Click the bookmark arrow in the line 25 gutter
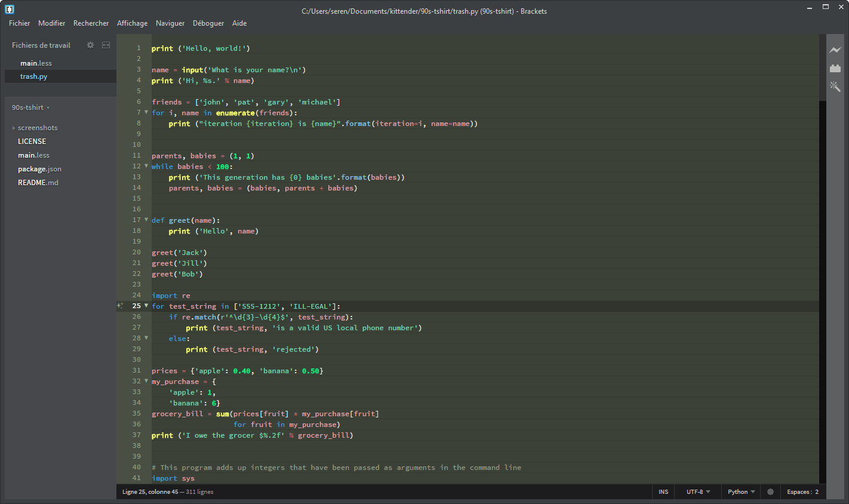849x504 pixels. 120,305
